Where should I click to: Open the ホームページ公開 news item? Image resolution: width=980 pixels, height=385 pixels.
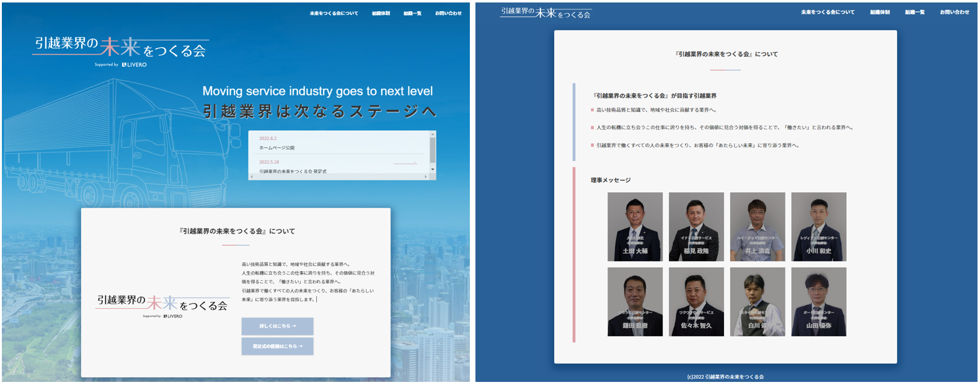[276, 148]
